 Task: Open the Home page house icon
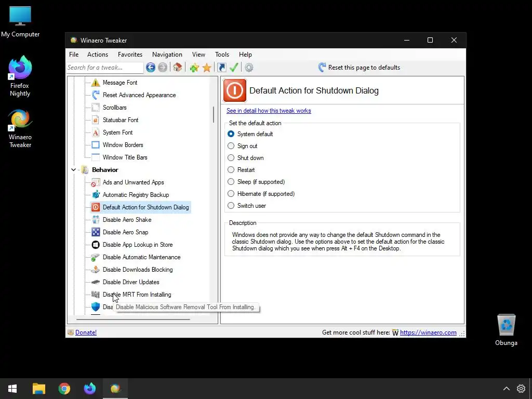coord(178,68)
